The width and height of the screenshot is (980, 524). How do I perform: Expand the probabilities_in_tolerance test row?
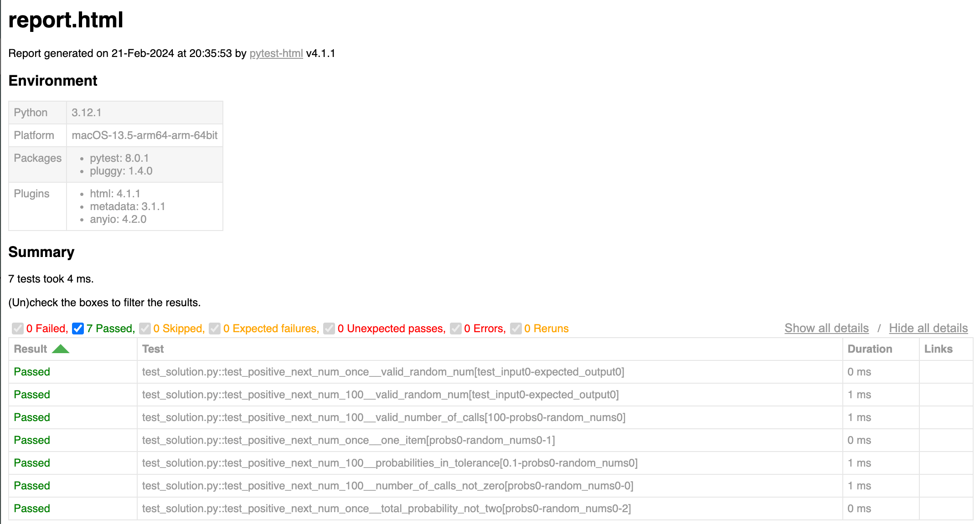point(490,463)
